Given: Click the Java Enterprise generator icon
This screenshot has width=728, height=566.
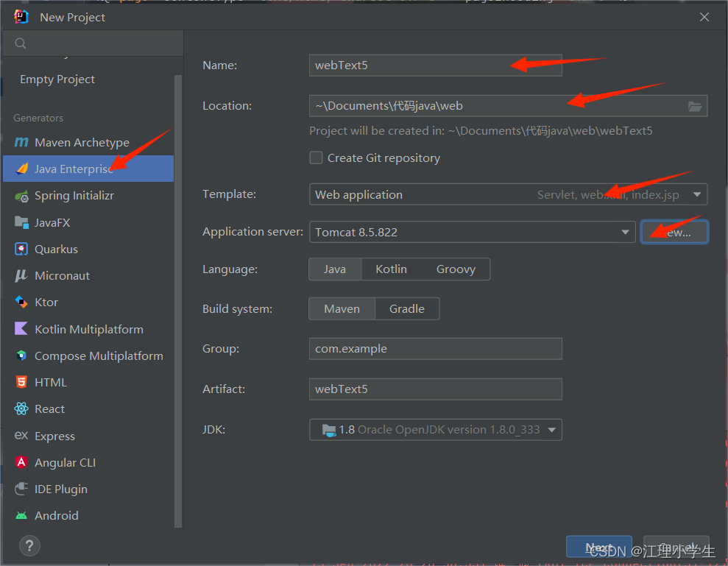Looking at the screenshot, I should [21, 169].
